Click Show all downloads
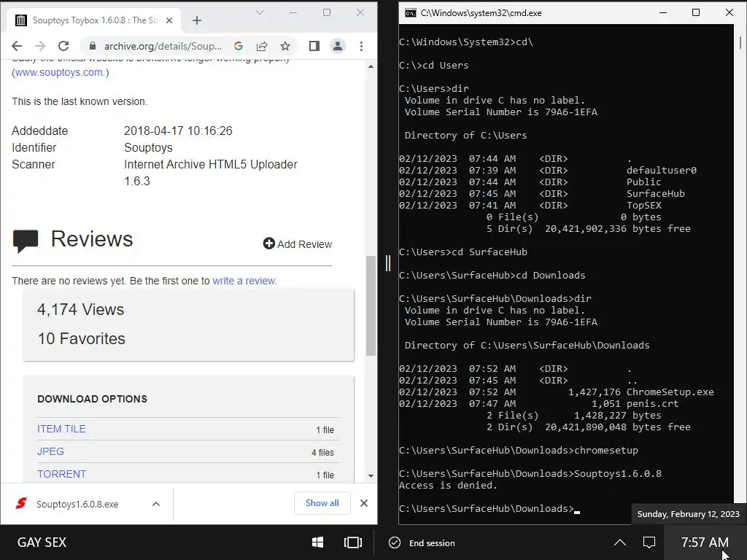Viewport: 747px width, 560px height. pos(322,503)
